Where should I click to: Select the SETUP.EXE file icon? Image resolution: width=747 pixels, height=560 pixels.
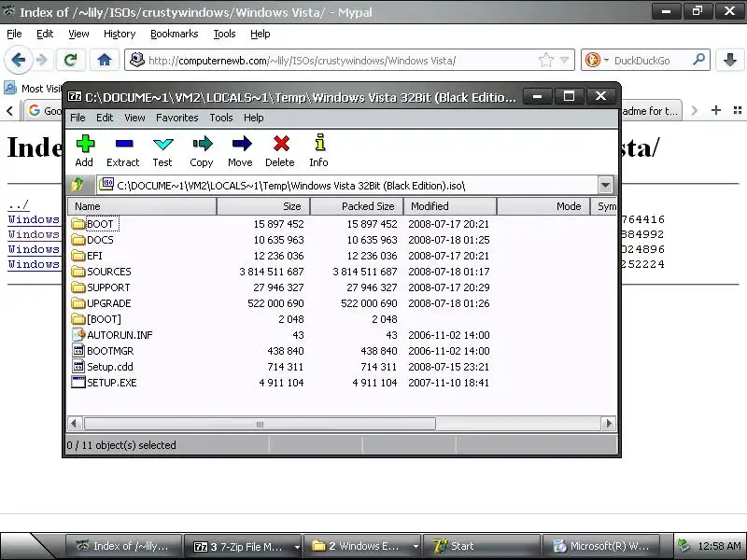point(78,383)
